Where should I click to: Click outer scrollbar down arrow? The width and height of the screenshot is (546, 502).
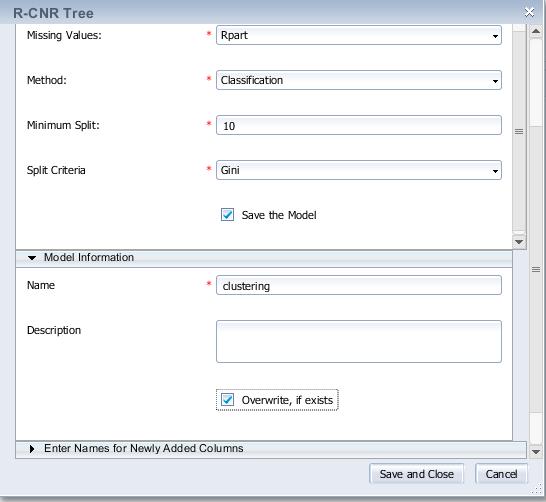pos(536,452)
